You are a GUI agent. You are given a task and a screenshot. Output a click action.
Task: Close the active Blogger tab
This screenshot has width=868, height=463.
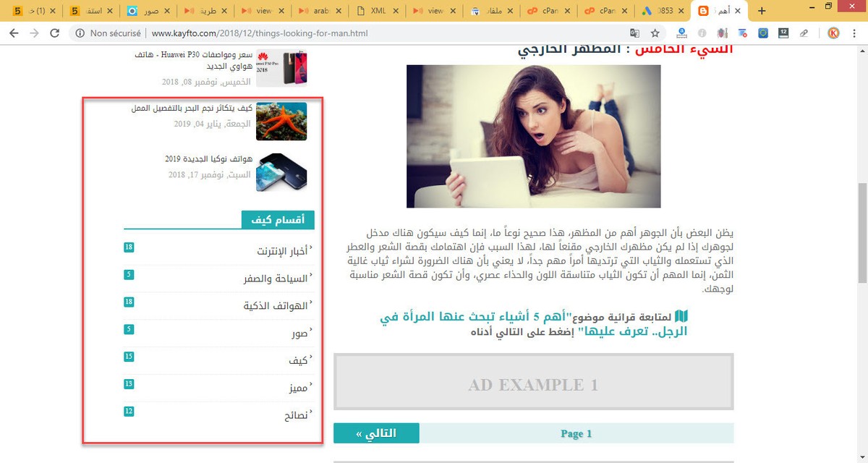click(x=738, y=11)
